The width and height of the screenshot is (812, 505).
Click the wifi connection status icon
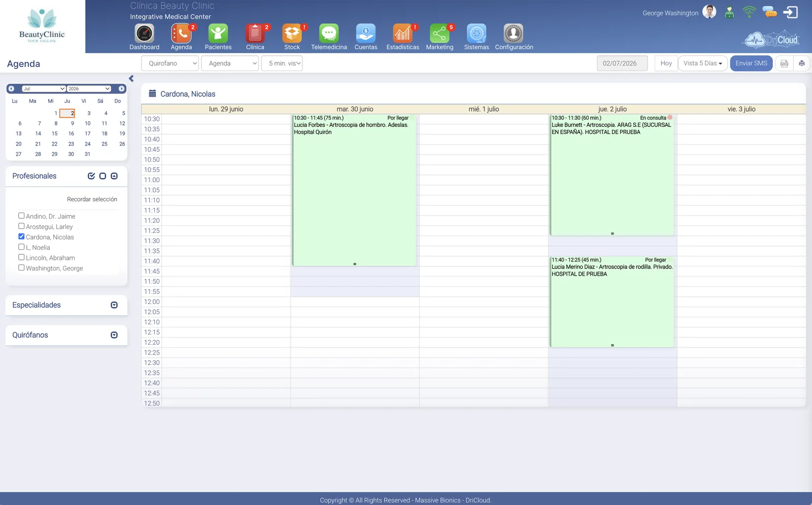pos(749,12)
